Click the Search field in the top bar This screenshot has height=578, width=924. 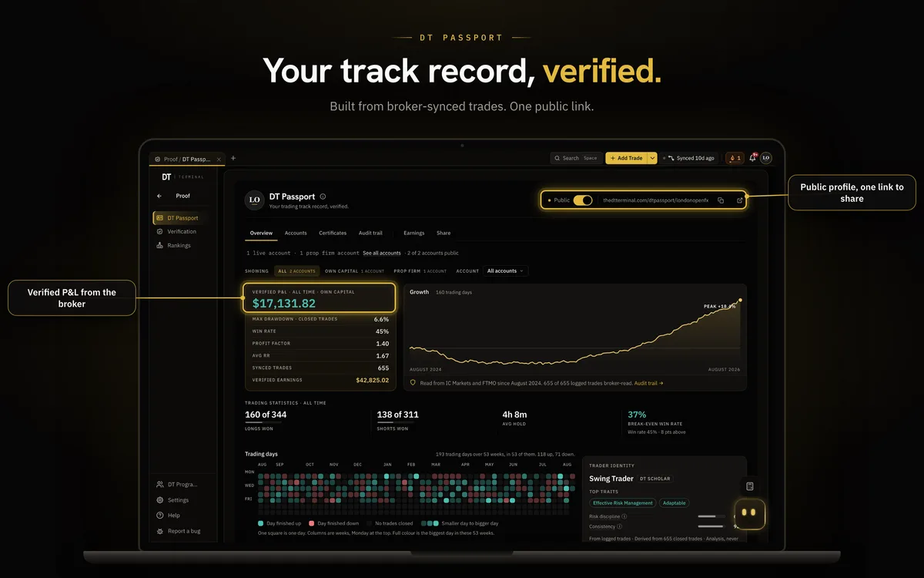click(576, 158)
